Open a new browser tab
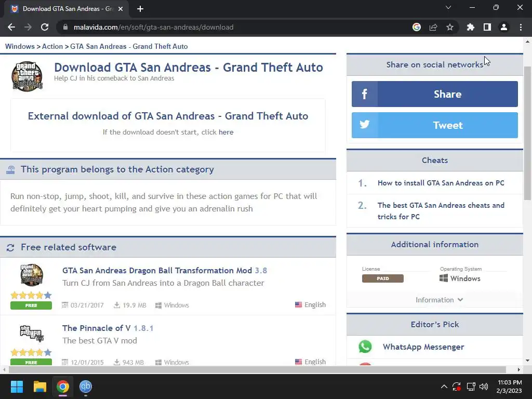The height and width of the screenshot is (399, 532). (x=140, y=9)
